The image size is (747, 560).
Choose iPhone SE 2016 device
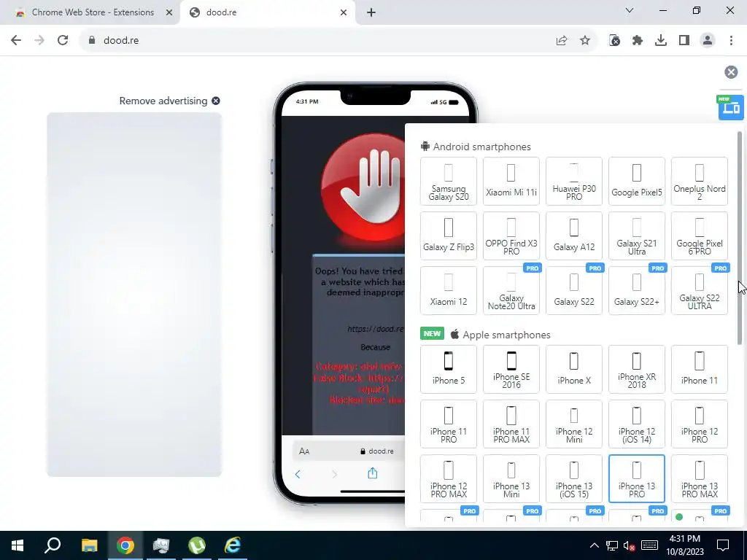[511, 370]
